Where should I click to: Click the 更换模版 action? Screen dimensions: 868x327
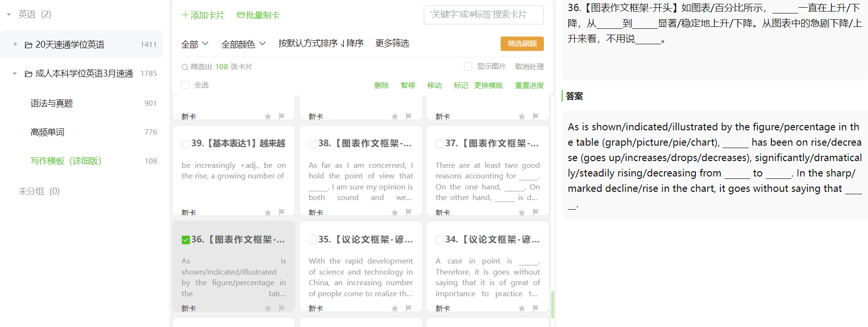(x=489, y=86)
